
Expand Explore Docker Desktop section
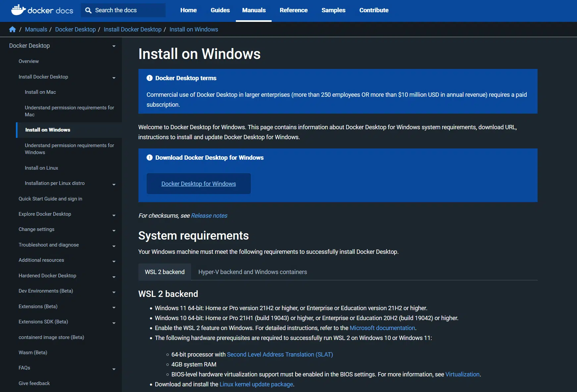[x=114, y=215]
